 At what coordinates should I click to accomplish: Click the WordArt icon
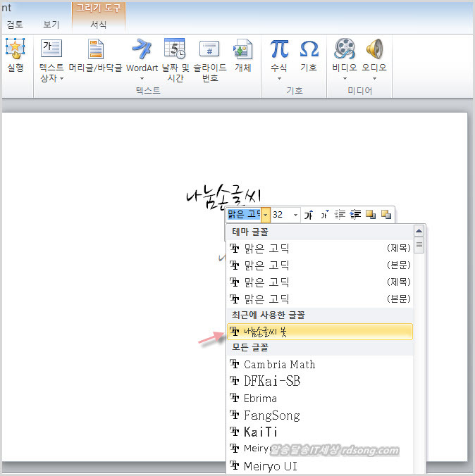142,49
